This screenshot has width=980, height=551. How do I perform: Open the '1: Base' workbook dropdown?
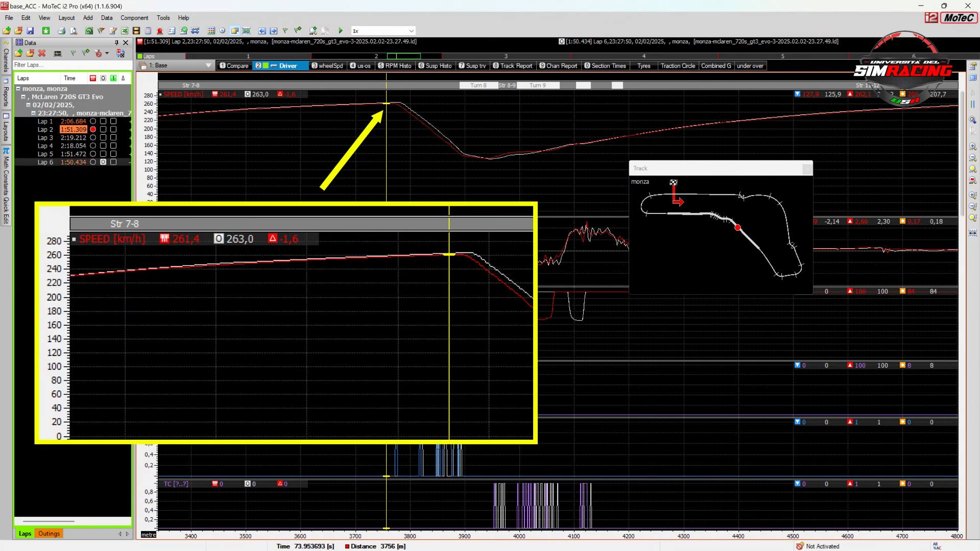[x=208, y=65]
